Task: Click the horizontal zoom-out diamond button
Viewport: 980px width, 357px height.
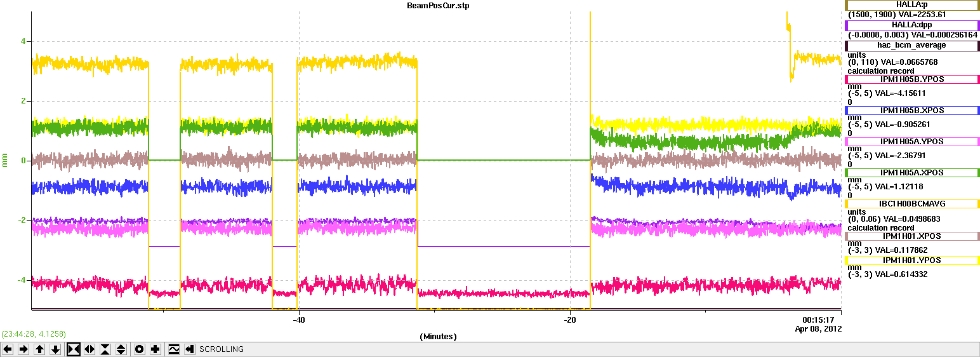Action: [x=89, y=349]
